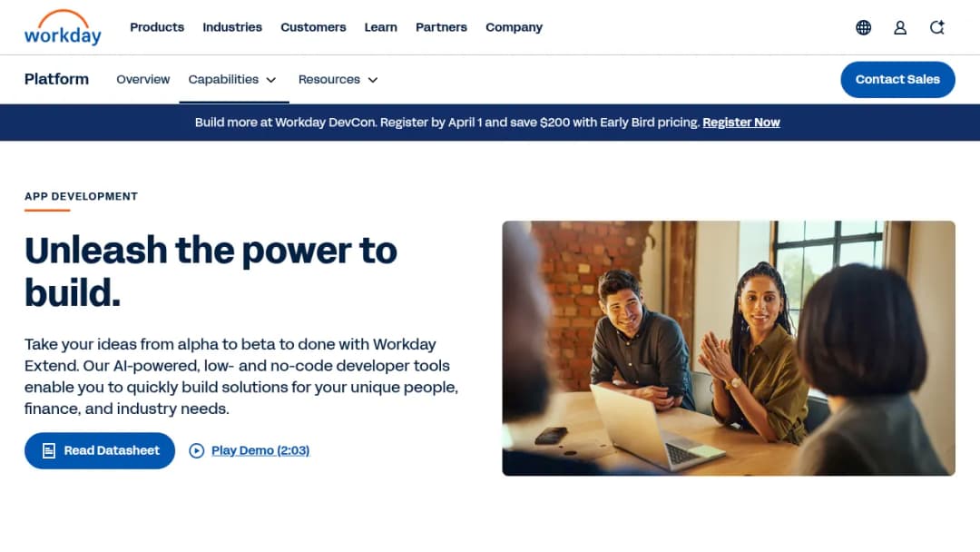Open the Learn menu
The image size is (980, 552).
click(x=380, y=27)
